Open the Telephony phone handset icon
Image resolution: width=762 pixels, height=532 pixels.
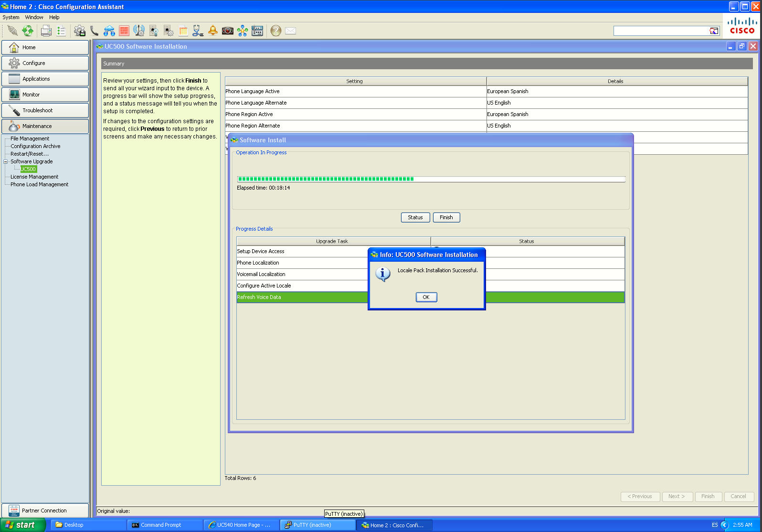click(94, 31)
